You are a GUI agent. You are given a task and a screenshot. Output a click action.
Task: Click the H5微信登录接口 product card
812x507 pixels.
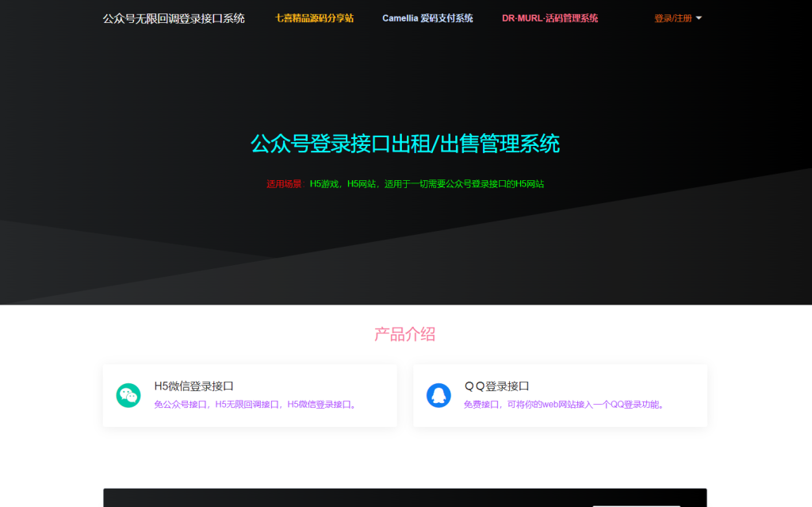(250, 394)
